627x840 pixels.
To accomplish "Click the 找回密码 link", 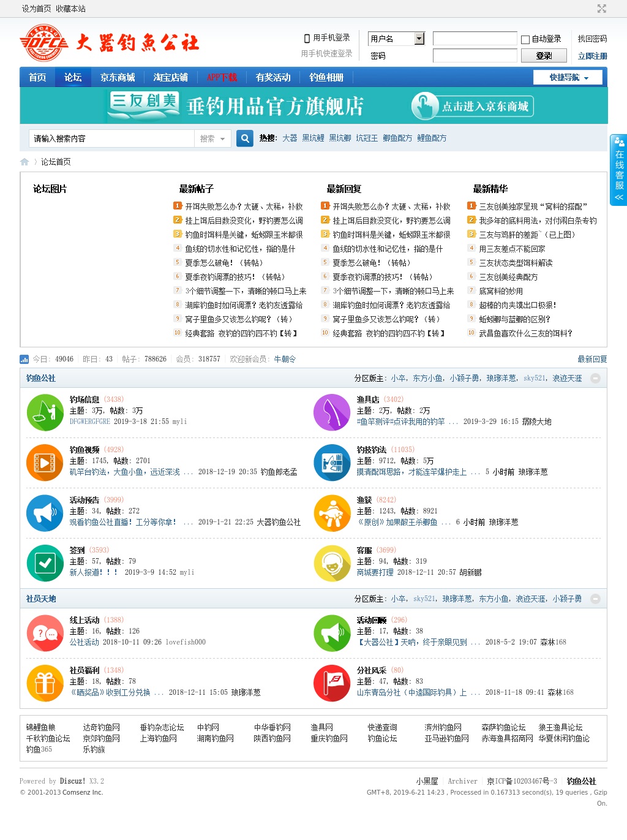I will pyautogui.click(x=593, y=39).
